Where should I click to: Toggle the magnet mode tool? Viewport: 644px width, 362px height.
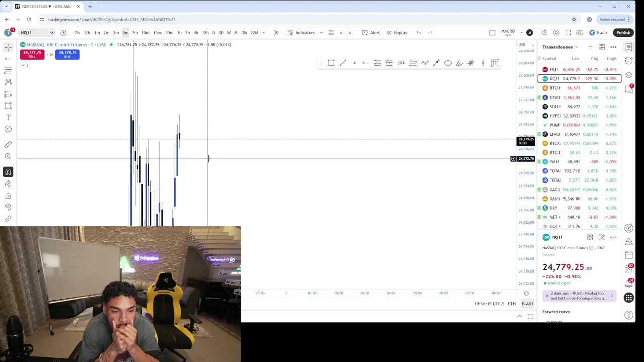[x=8, y=172]
